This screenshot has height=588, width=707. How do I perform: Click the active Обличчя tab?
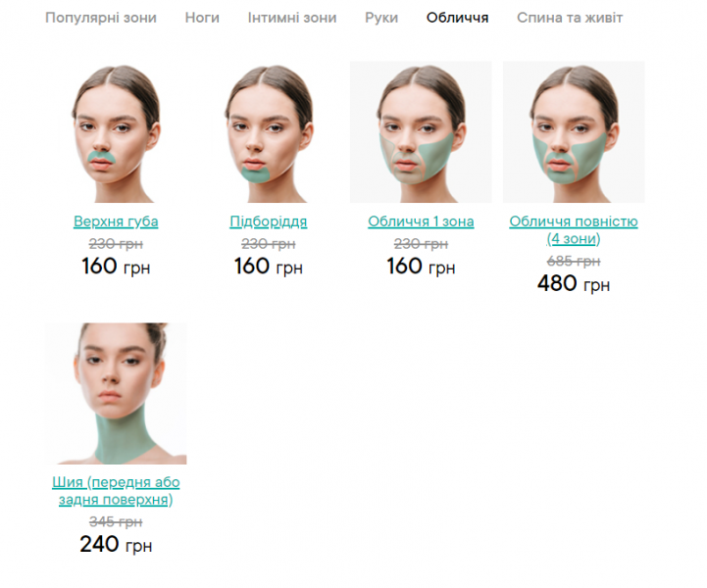[457, 18]
